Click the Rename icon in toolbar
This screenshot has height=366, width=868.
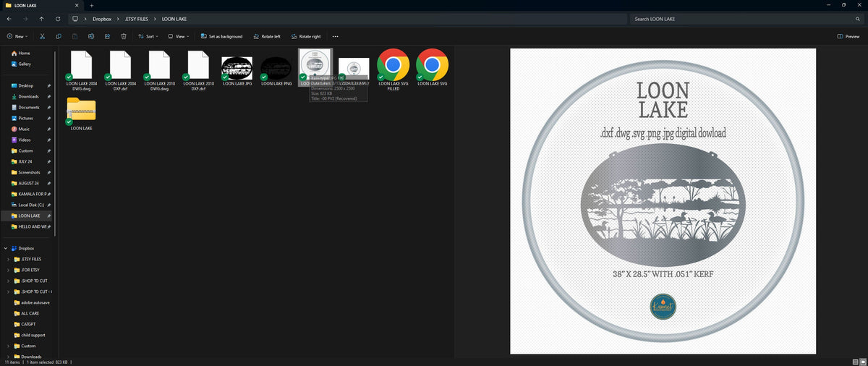[91, 36]
